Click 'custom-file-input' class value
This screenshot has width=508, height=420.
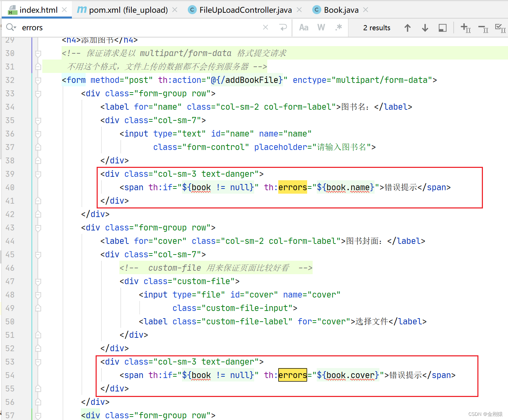click(247, 308)
